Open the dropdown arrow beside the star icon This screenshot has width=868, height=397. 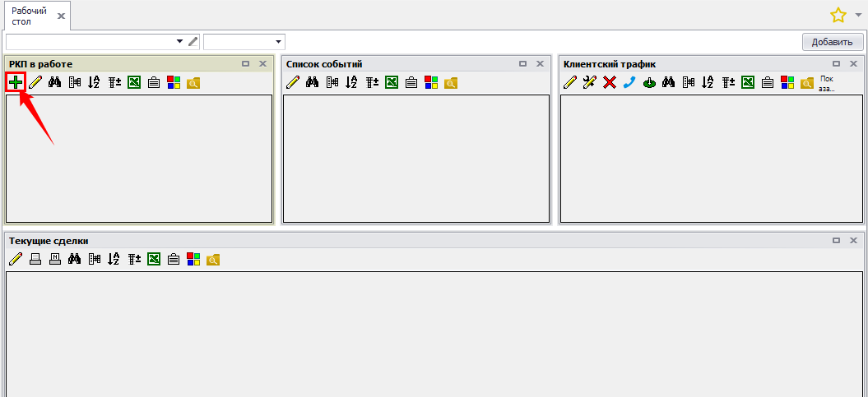pos(858,15)
